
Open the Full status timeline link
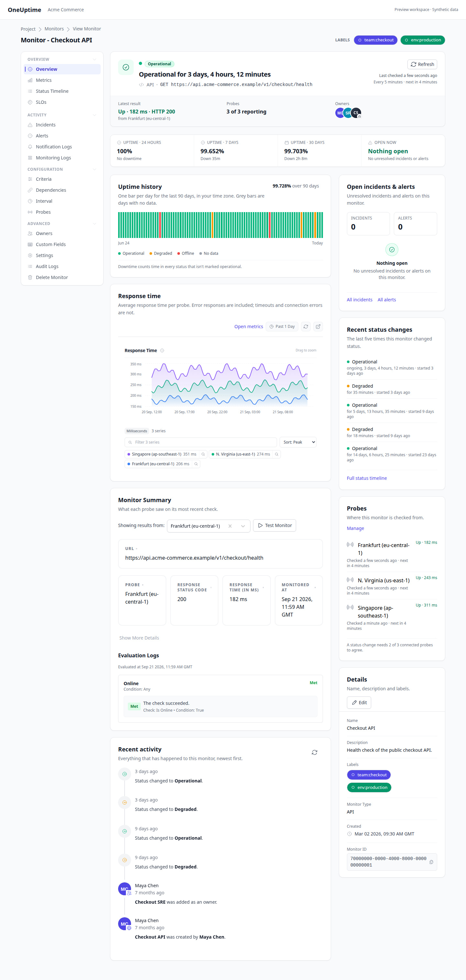click(367, 478)
